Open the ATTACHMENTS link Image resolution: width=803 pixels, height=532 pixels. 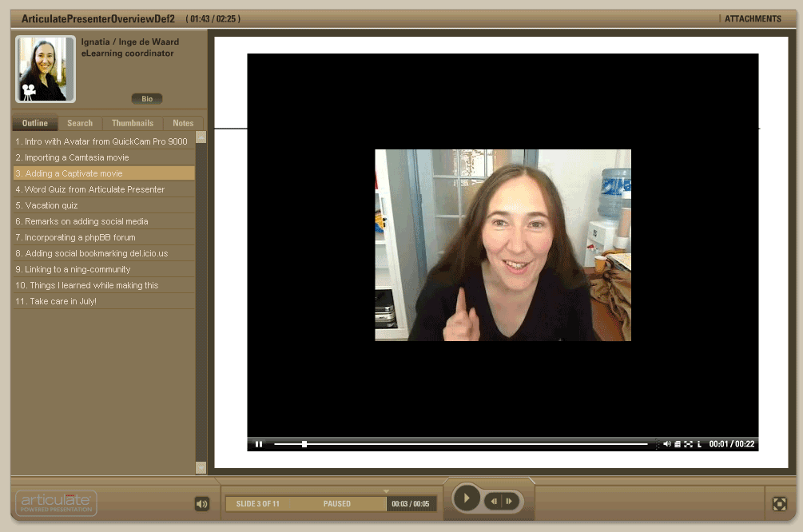pyautogui.click(x=753, y=19)
